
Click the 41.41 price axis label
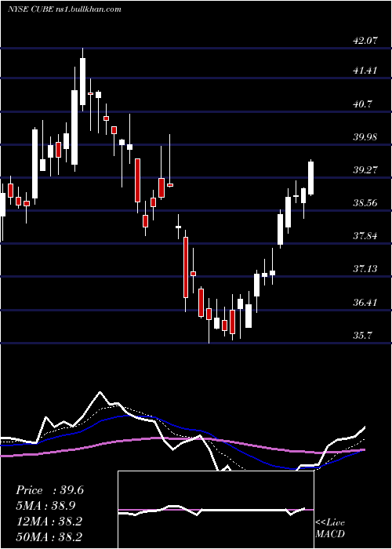pos(365,71)
